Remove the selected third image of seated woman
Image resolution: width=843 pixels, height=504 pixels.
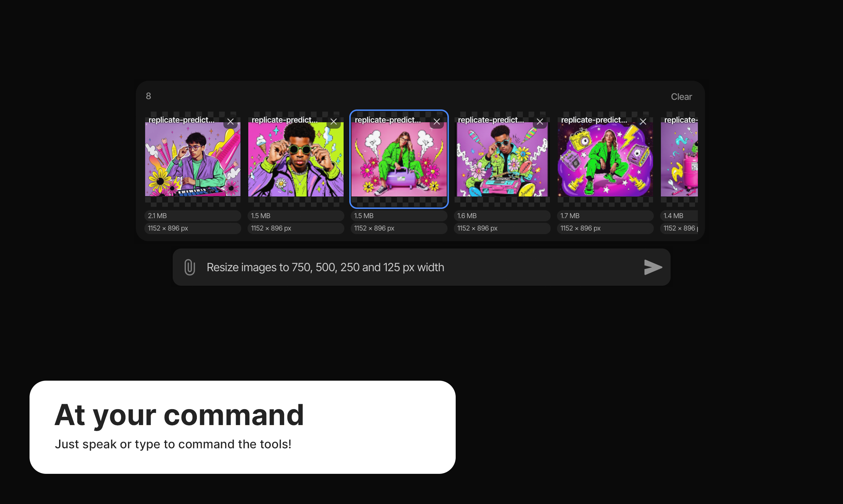click(x=437, y=122)
